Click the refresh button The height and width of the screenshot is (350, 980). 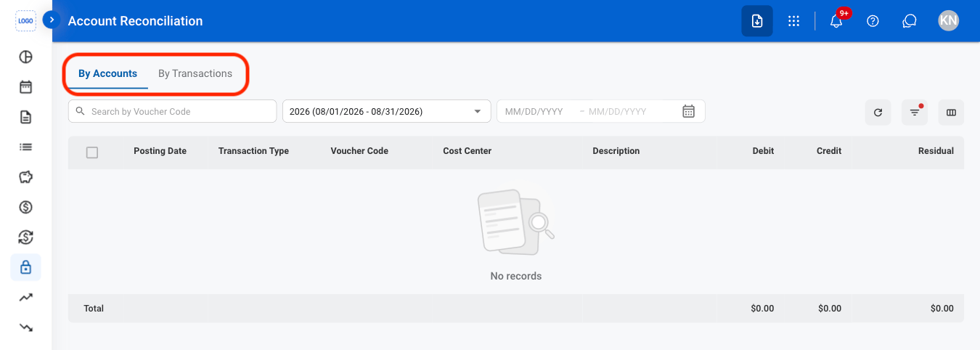coord(878,112)
